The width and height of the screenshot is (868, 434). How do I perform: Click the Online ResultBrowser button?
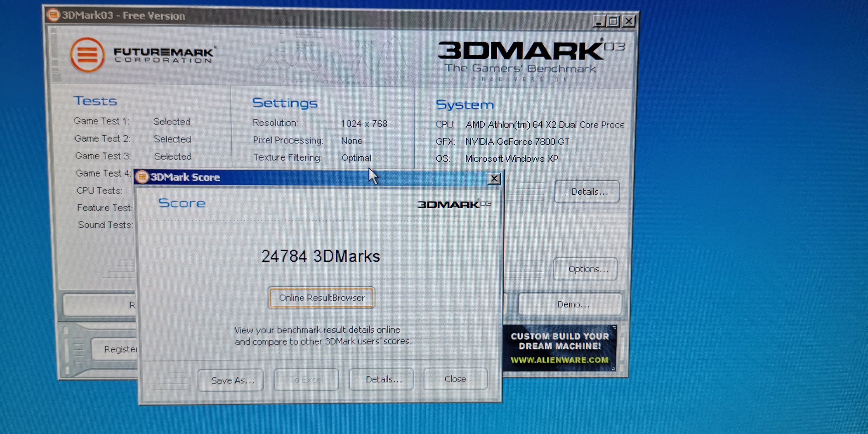[321, 298]
